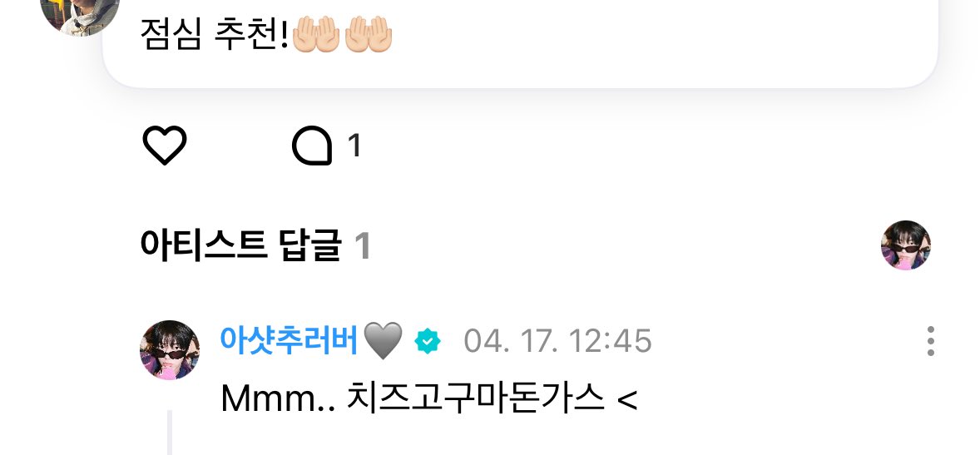Viewport: 980px width, 455px height.
Task: Click the vertical thread line under the reply avatar
Action: [x=170, y=433]
